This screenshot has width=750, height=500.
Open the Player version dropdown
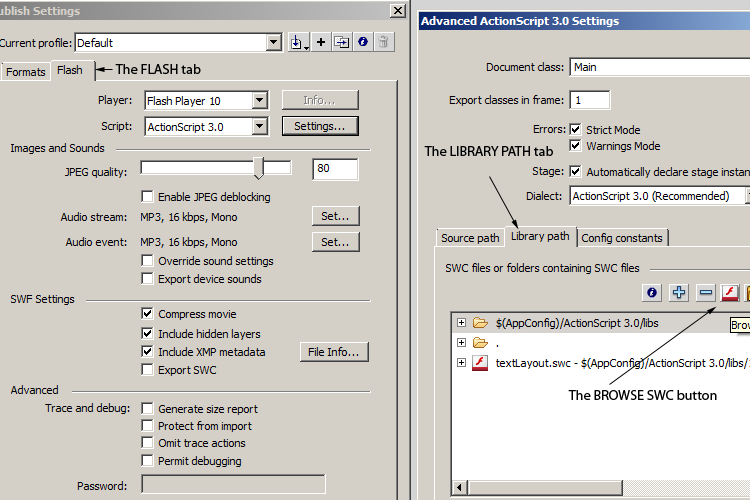click(x=259, y=100)
